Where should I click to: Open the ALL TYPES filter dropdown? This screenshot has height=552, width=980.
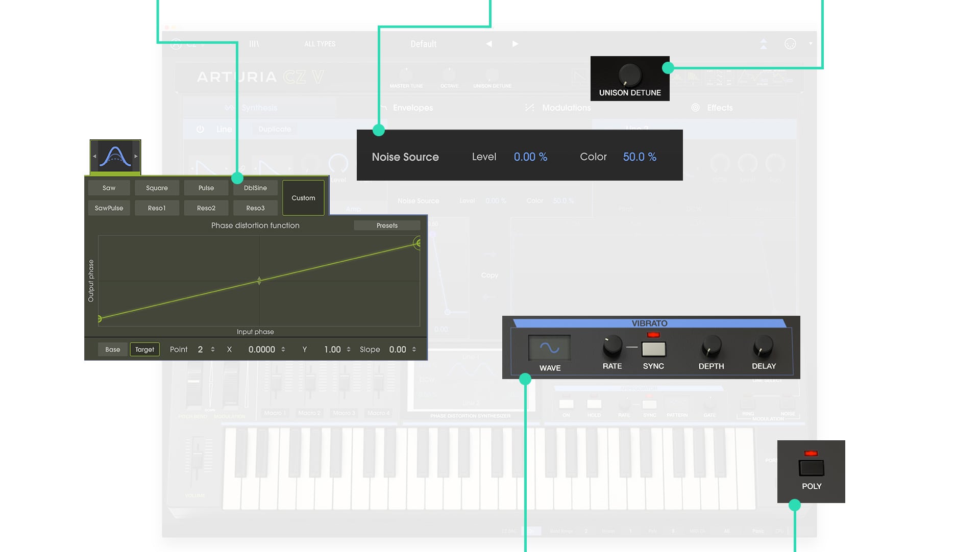click(320, 44)
